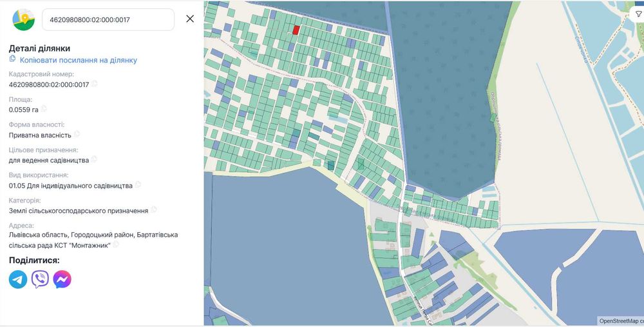644x327 pixels.
Task: Share the parcel via Telegram
Action: (x=18, y=279)
